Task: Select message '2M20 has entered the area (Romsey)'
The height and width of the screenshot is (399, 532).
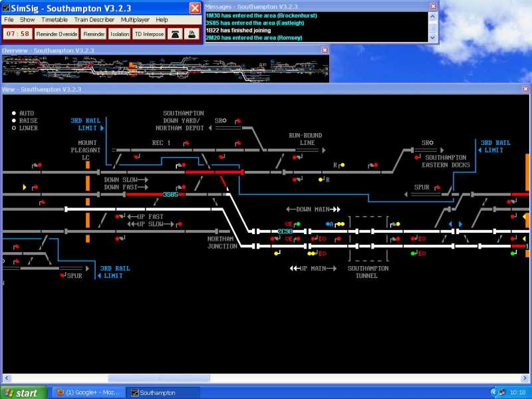Action: [x=254, y=38]
